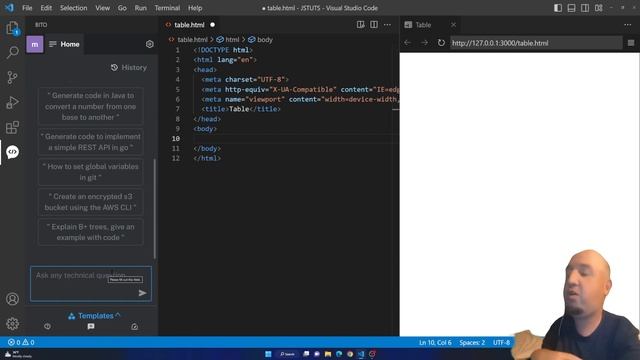Image resolution: width=640 pixels, height=360 pixels.
Task: Open the Edit menu
Action: coord(46,8)
